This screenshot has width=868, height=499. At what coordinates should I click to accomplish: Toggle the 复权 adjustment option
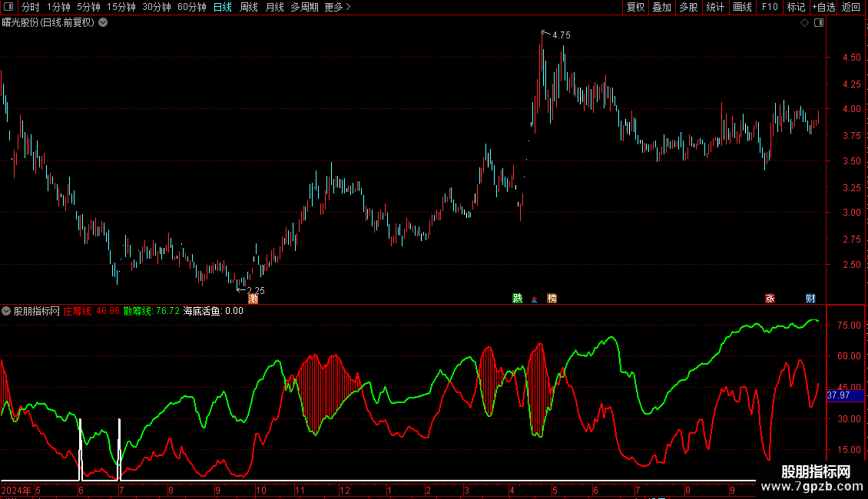(635, 7)
